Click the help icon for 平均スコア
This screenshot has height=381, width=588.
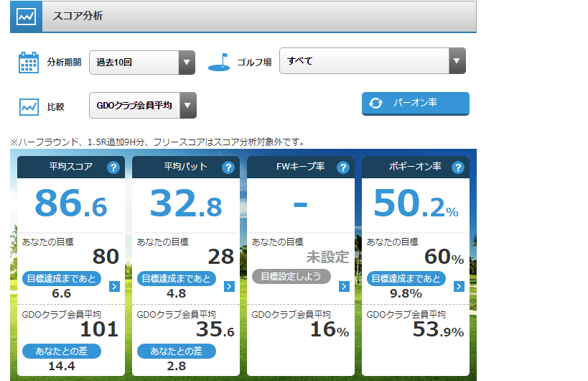point(113,167)
